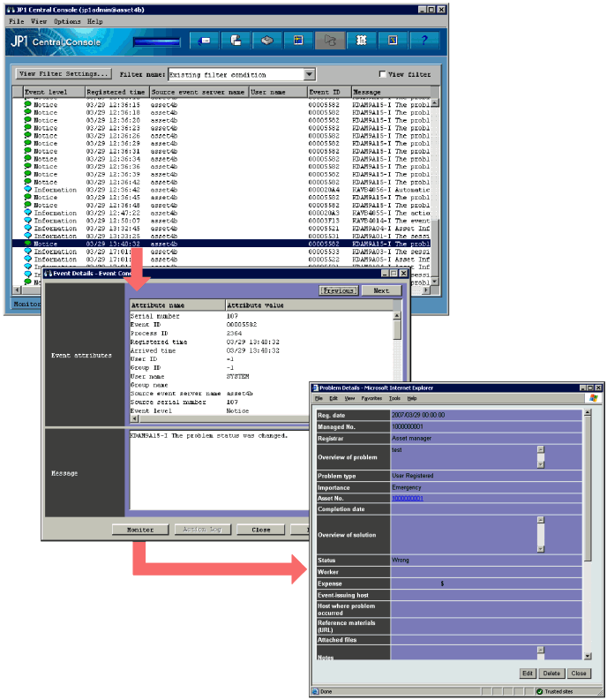Click the Source event server name column header
This screenshot has width=607, height=700.
pos(199,92)
